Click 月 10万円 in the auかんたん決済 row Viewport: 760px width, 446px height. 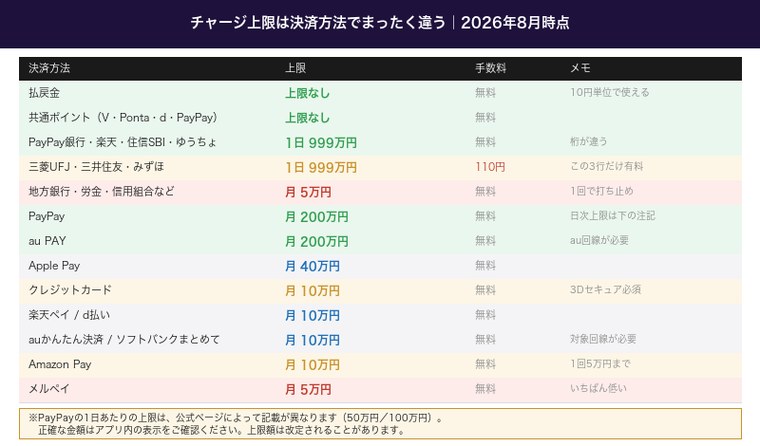[x=312, y=340]
